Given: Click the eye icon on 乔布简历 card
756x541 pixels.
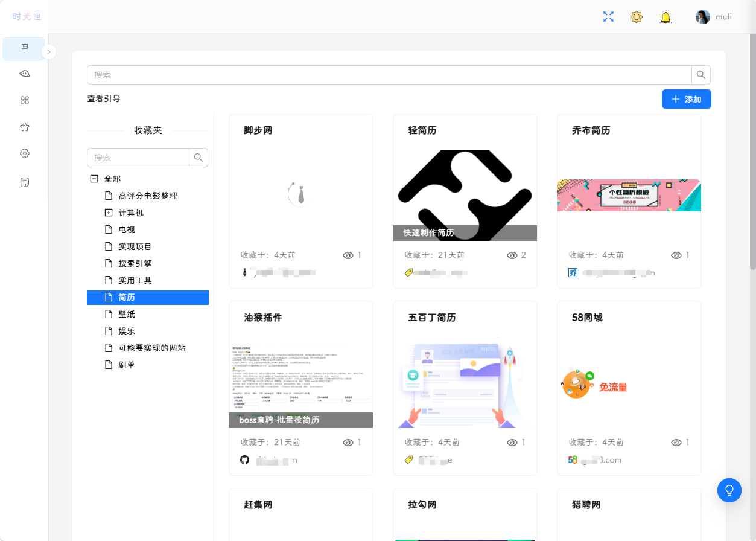Looking at the screenshot, I should click(676, 255).
